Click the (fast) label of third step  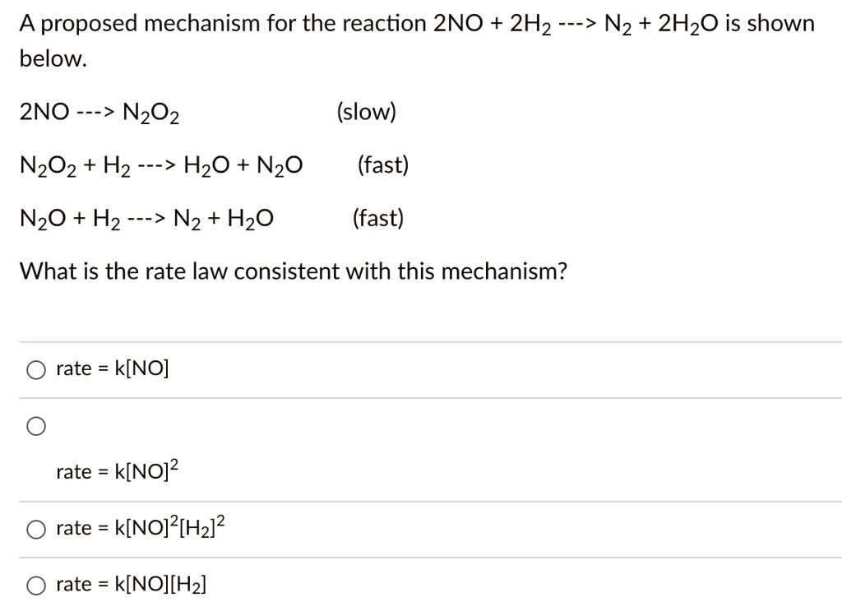[x=377, y=217]
